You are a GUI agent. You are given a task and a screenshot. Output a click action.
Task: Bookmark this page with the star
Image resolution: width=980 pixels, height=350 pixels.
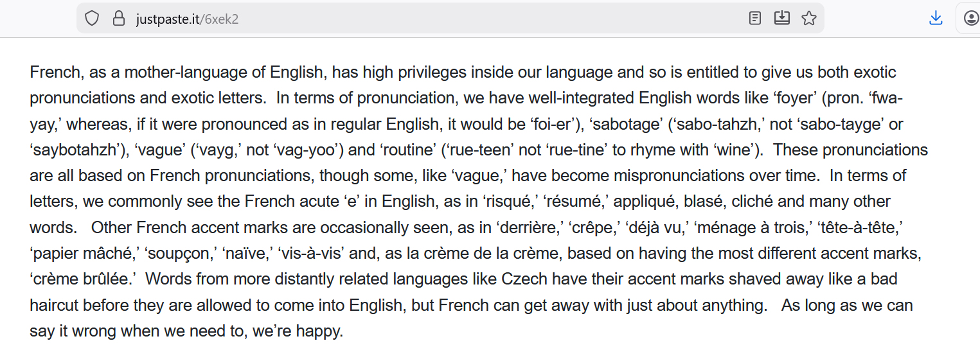pos(808,18)
